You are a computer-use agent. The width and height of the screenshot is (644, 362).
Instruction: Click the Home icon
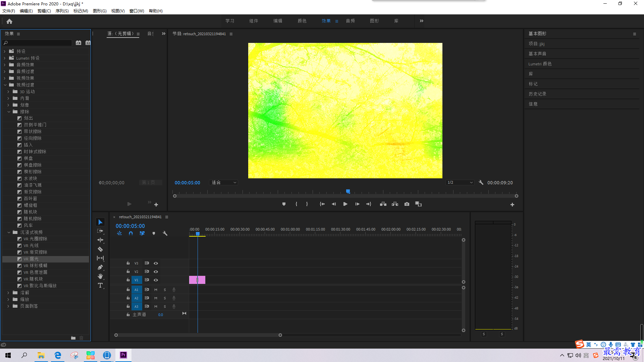(9, 21)
